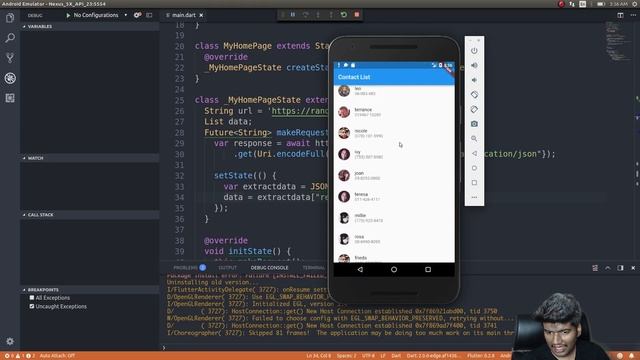Step over in debug toolbar
This screenshot has width=640, height=360.
(x=305, y=15)
